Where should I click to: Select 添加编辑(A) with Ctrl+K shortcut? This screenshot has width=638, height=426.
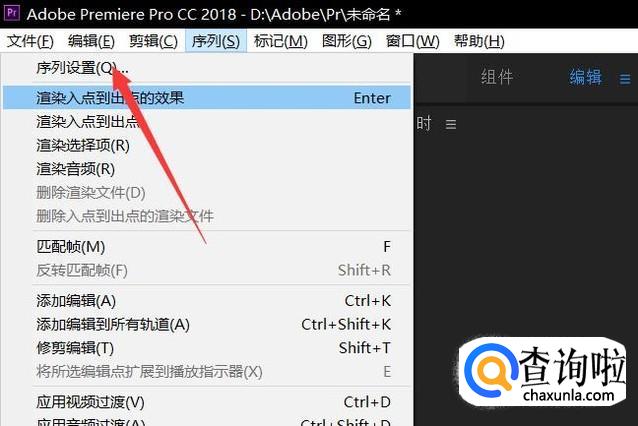[207, 301]
